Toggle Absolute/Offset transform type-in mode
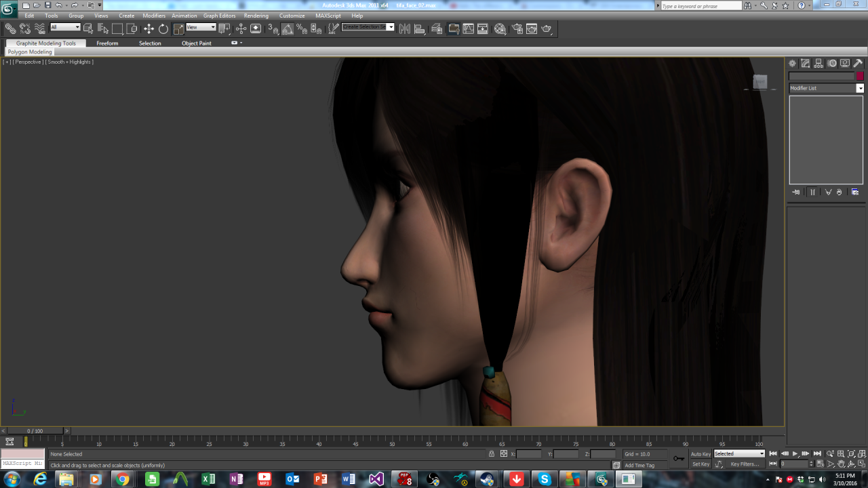The height and width of the screenshot is (488, 868). 504,454
